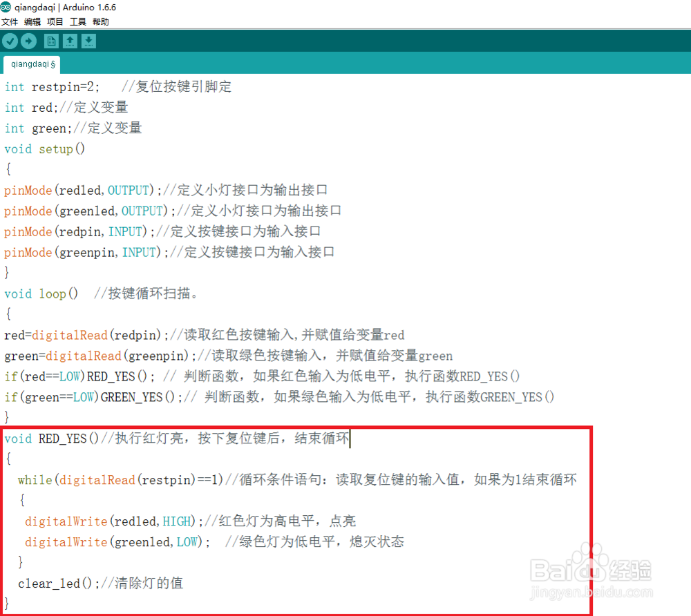Open the 项目 menu
Viewport: 691px width, 616px height.
point(54,21)
